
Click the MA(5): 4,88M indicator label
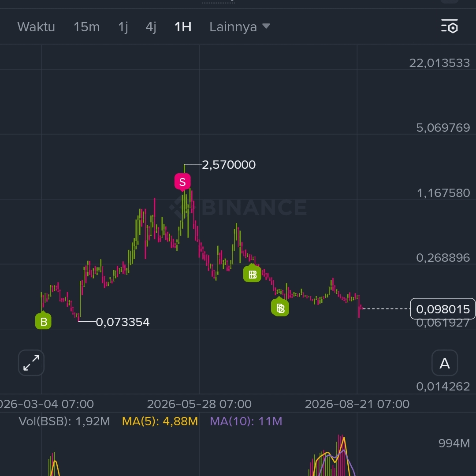point(160,421)
